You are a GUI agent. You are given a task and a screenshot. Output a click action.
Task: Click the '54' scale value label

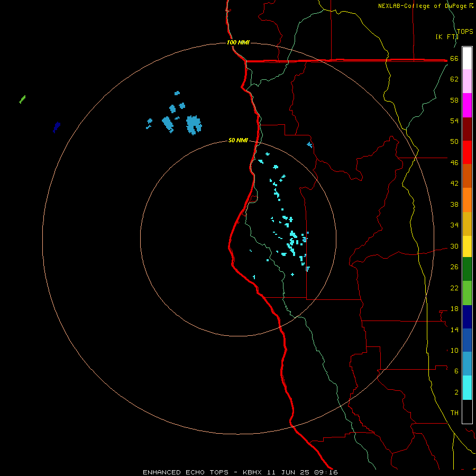pyautogui.click(x=454, y=121)
